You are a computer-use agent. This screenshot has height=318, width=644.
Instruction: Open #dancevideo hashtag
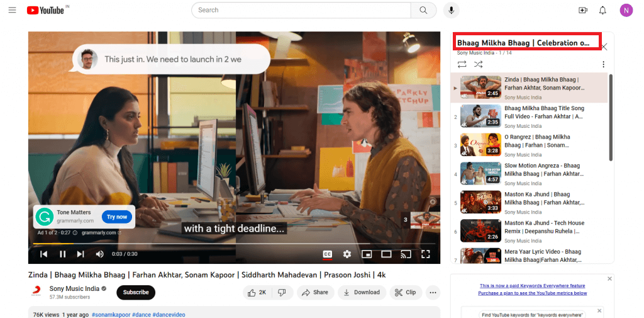169,315
